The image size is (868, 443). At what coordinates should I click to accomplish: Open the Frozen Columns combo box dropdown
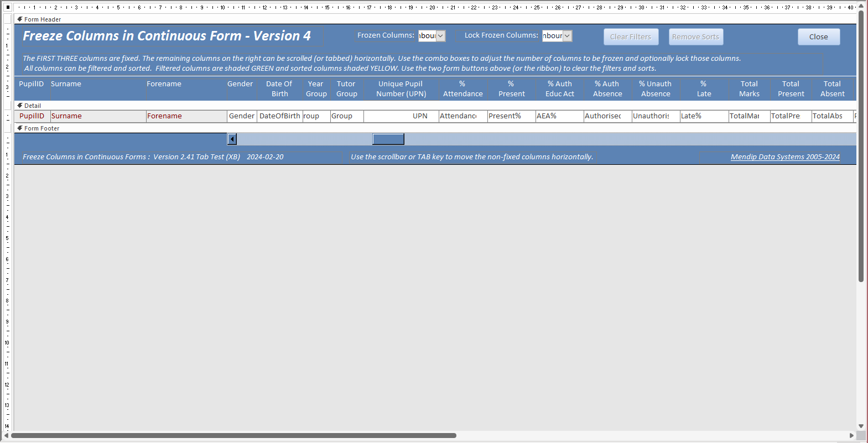click(440, 36)
